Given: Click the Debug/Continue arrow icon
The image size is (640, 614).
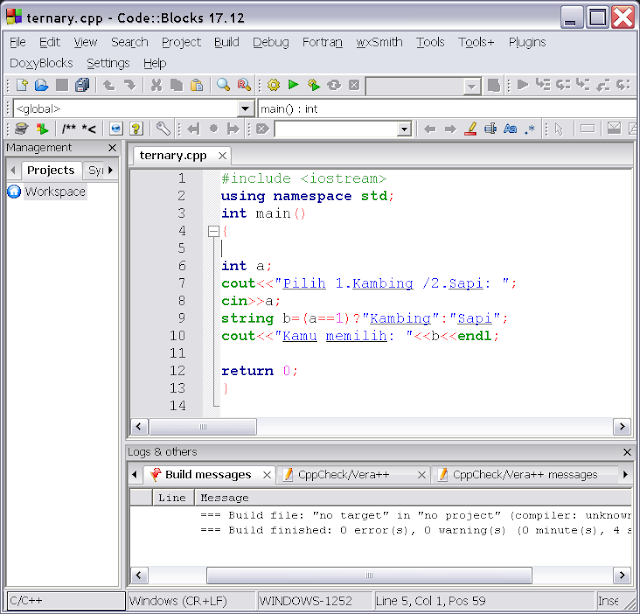Looking at the screenshot, I should click(x=522, y=85).
